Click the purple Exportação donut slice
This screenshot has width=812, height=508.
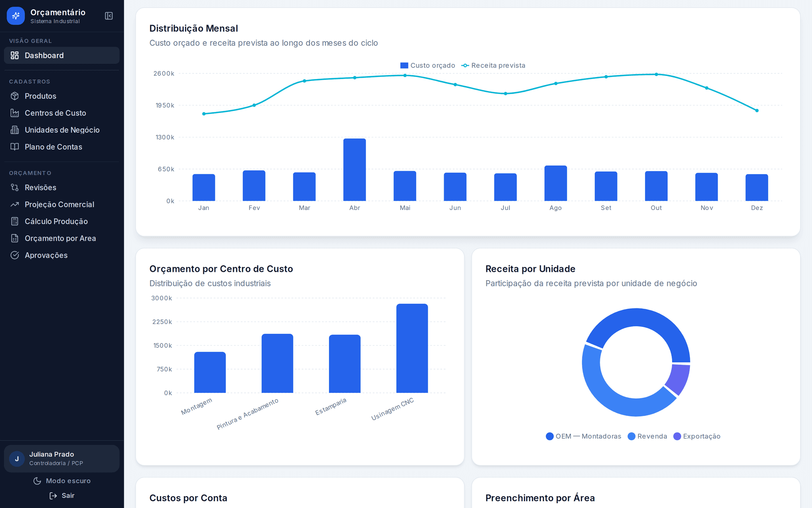[x=679, y=379]
